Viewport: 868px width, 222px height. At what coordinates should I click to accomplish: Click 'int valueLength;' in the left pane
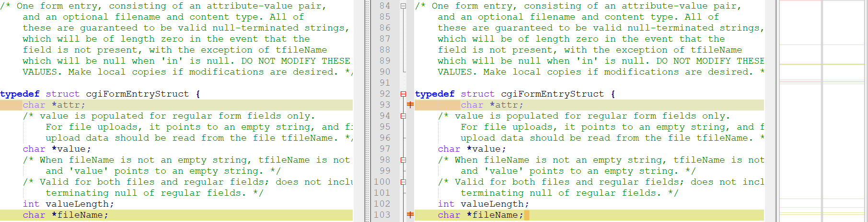click(68, 204)
